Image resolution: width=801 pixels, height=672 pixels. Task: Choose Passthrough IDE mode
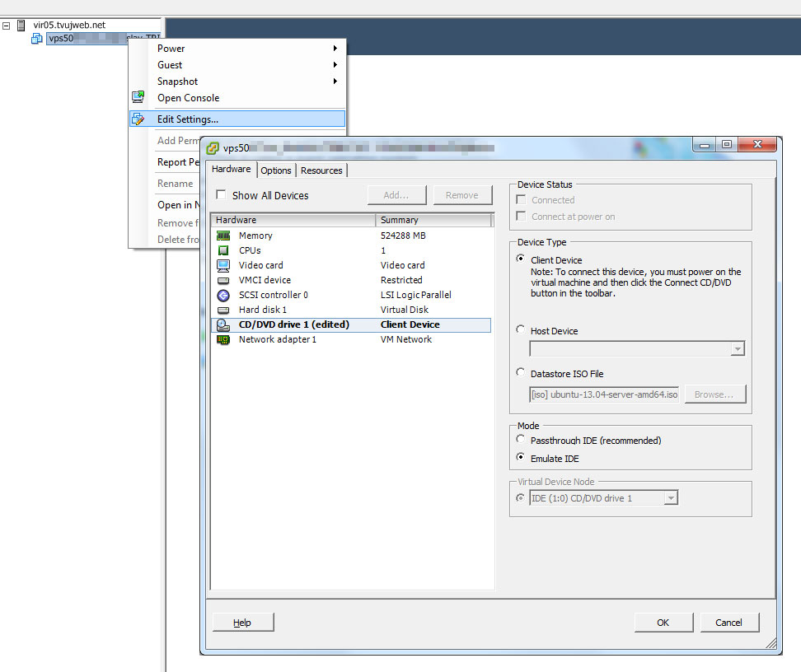[x=520, y=440]
